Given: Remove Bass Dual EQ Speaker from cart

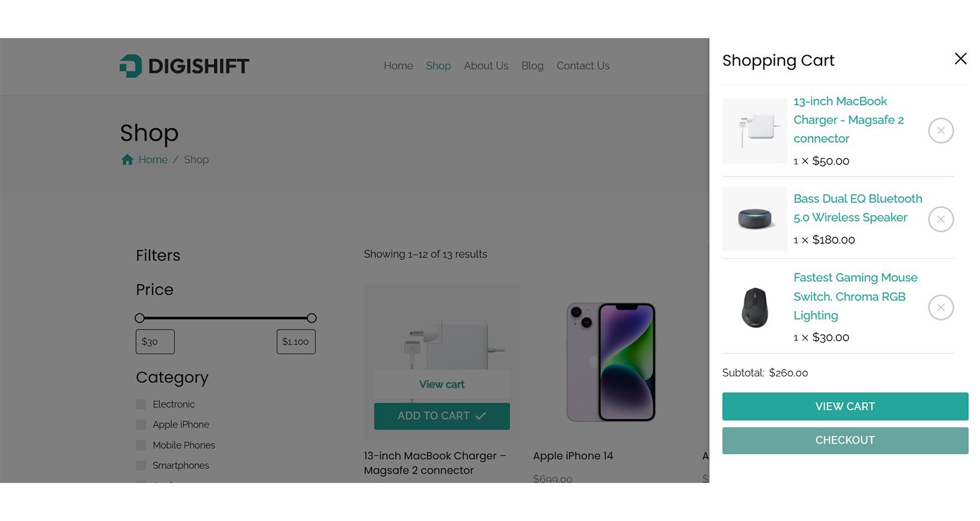Looking at the screenshot, I should (941, 219).
